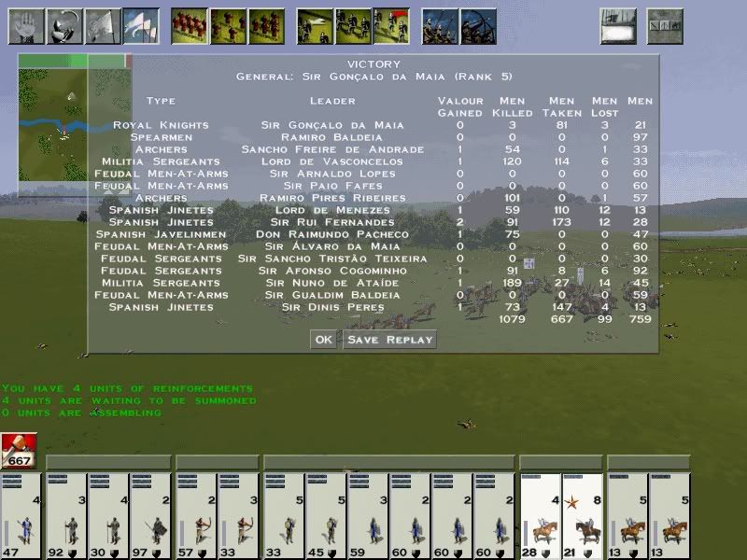Click the 'units are waiting to be summoned' message
747x560 pixels.
(129, 401)
